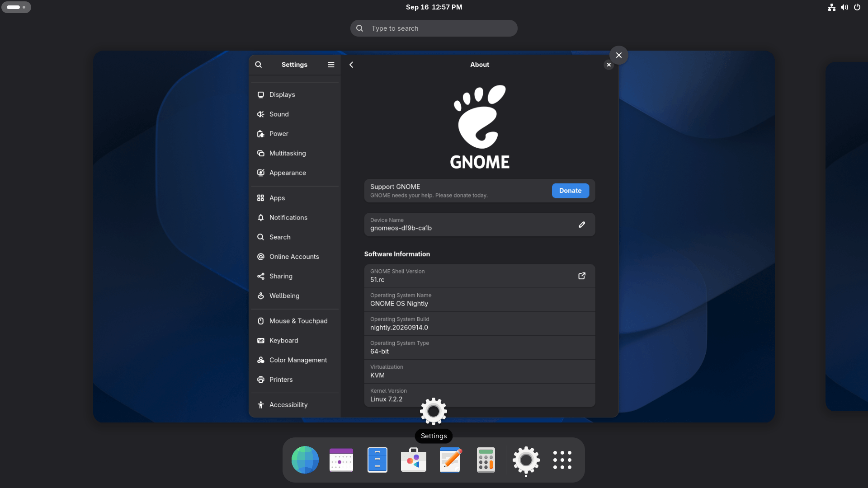Select the Settings window thumbnail icon overlay

click(x=434, y=411)
